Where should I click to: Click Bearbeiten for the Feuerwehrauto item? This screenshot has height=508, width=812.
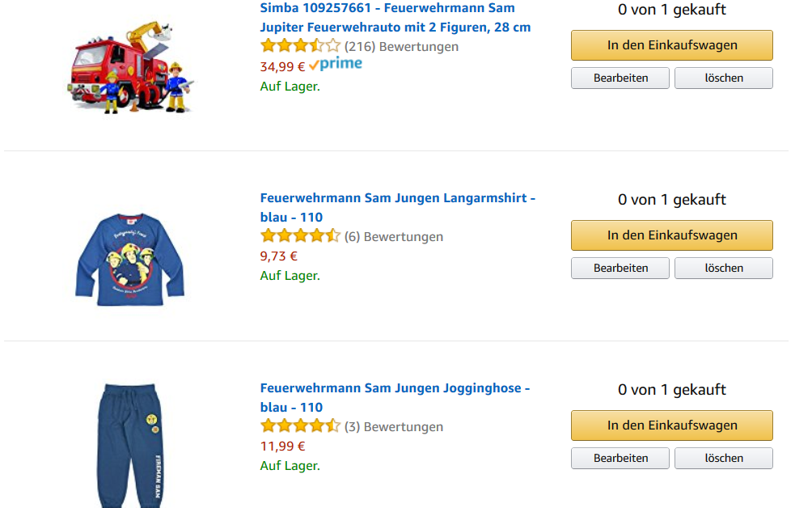[620, 78]
